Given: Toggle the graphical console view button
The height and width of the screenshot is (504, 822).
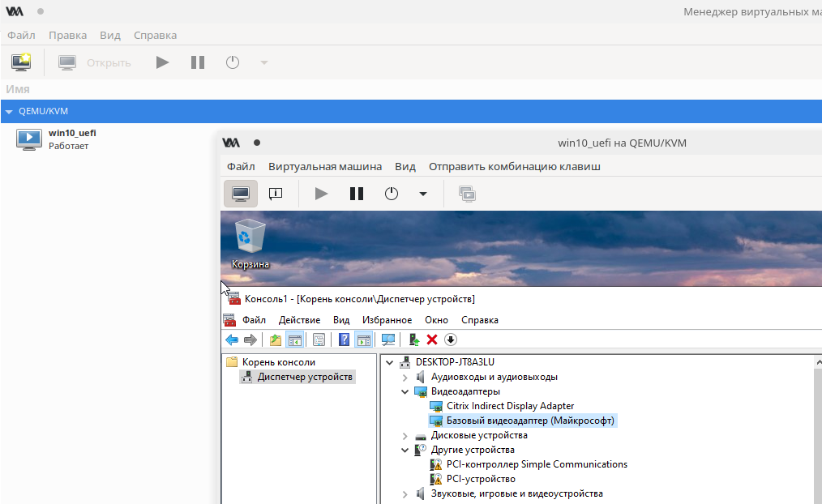Looking at the screenshot, I should click(x=241, y=194).
